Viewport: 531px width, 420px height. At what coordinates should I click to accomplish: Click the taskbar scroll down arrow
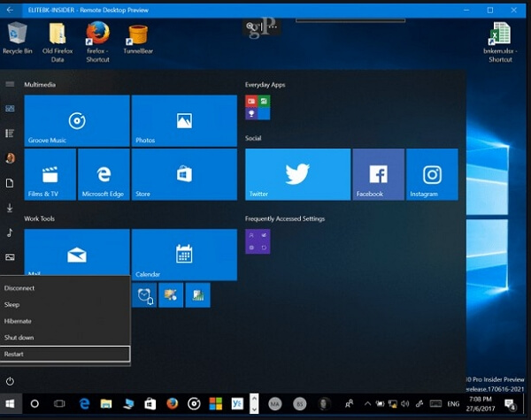tap(254, 409)
